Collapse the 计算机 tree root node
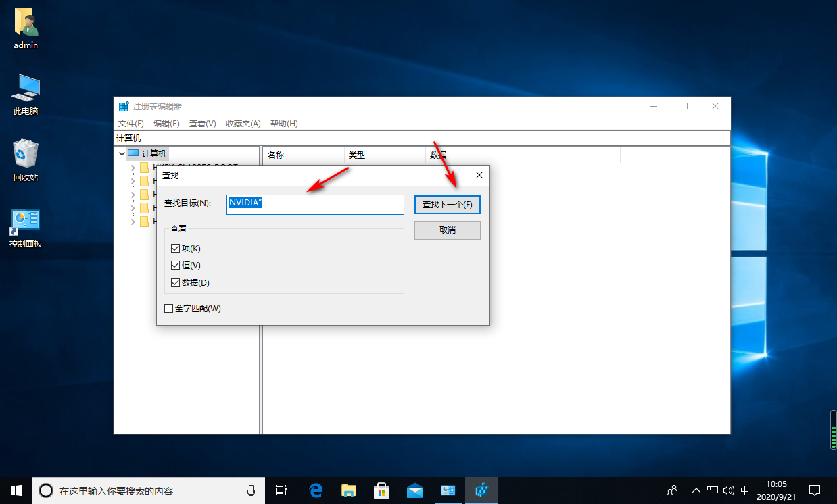 pyautogui.click(x=122, y=154)
